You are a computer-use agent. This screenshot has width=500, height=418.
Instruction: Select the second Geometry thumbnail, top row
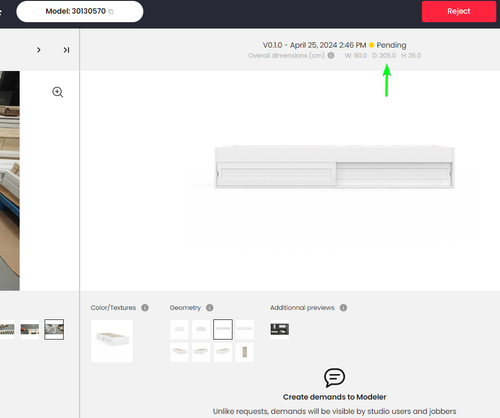201,329
